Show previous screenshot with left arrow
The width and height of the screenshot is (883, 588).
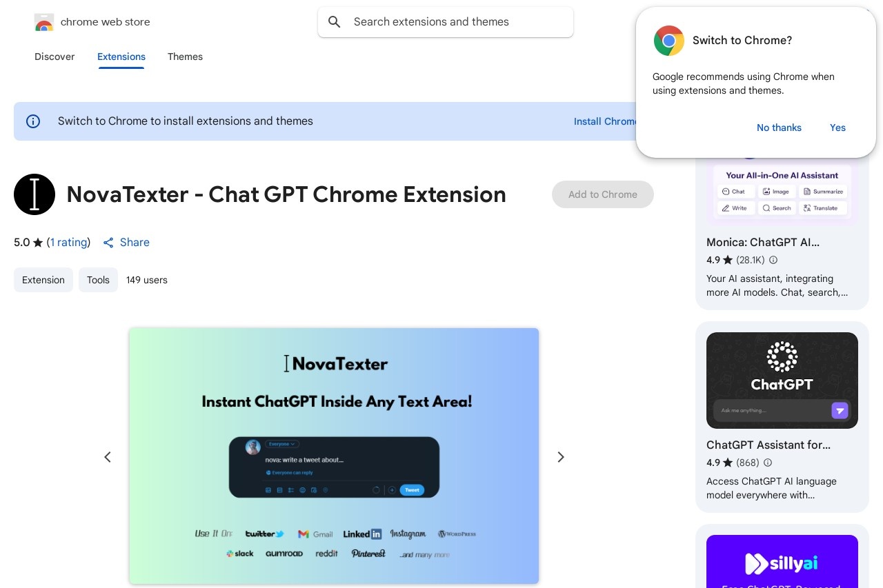point(108,457)
